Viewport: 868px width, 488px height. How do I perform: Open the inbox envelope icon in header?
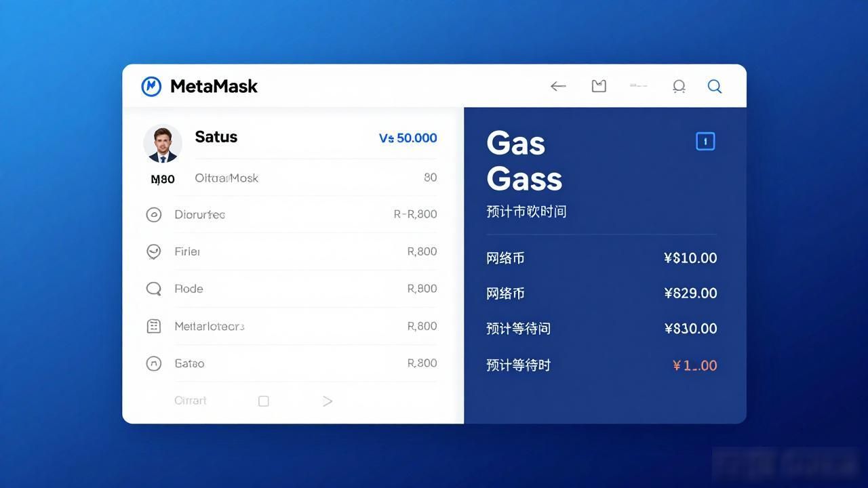point(599,86)
